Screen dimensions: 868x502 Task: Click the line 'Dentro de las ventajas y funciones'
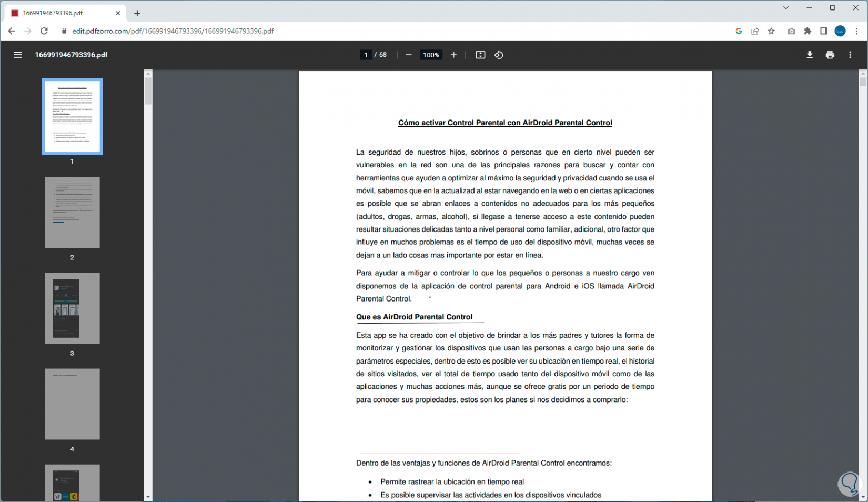(x=484, y=463)
